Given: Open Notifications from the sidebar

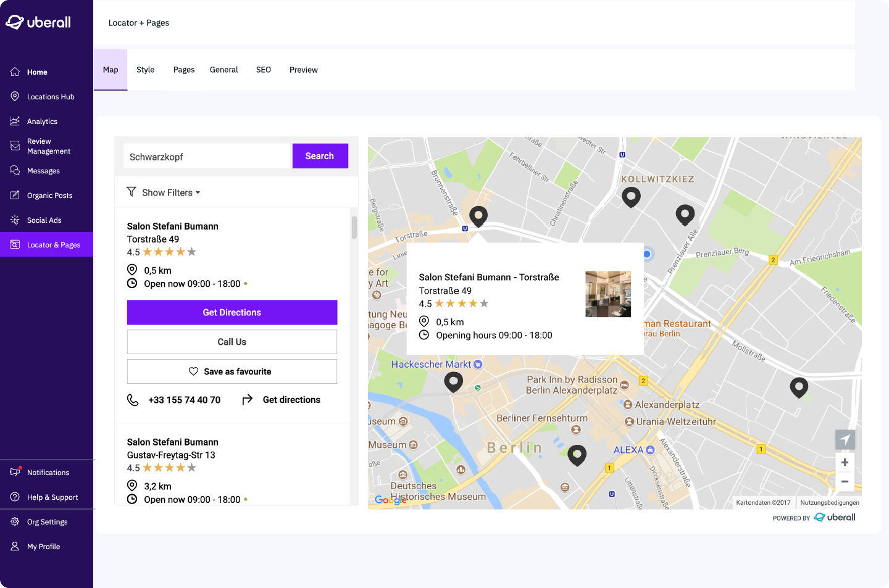Looking at the screenshot, I should [48, 473].
